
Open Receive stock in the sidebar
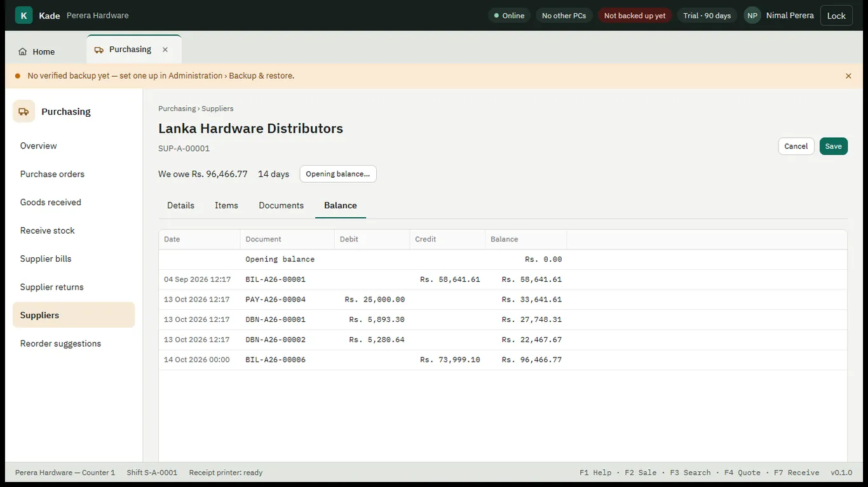tap(74, 230)
